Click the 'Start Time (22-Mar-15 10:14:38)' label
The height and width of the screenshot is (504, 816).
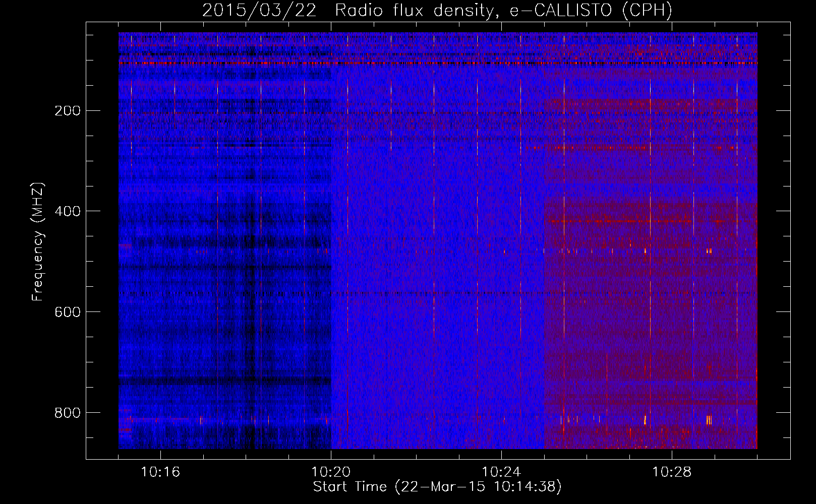[437, 487]
